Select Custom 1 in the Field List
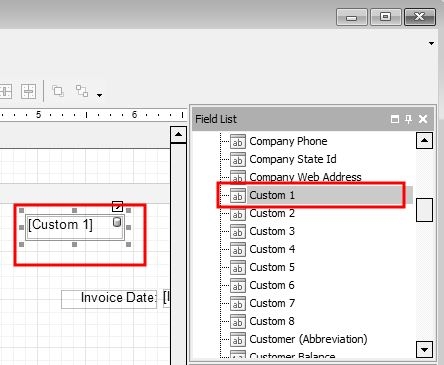The image size is (444, 365). pos(316,195)
